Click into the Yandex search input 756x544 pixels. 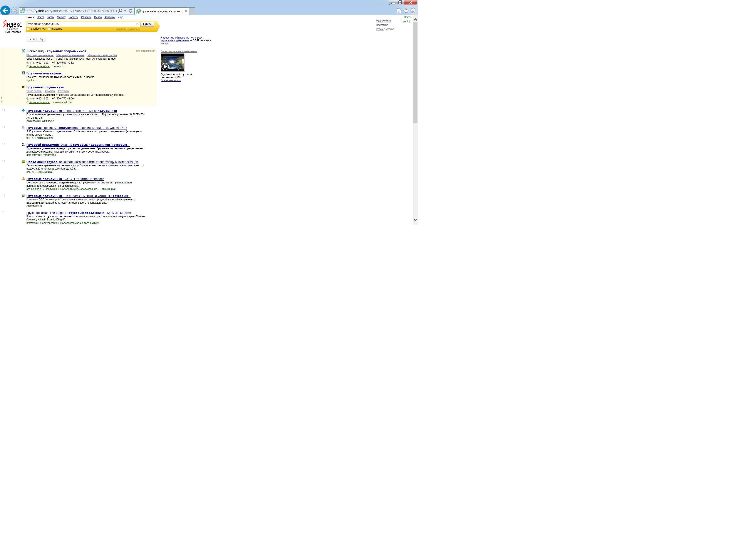[80, 24]
